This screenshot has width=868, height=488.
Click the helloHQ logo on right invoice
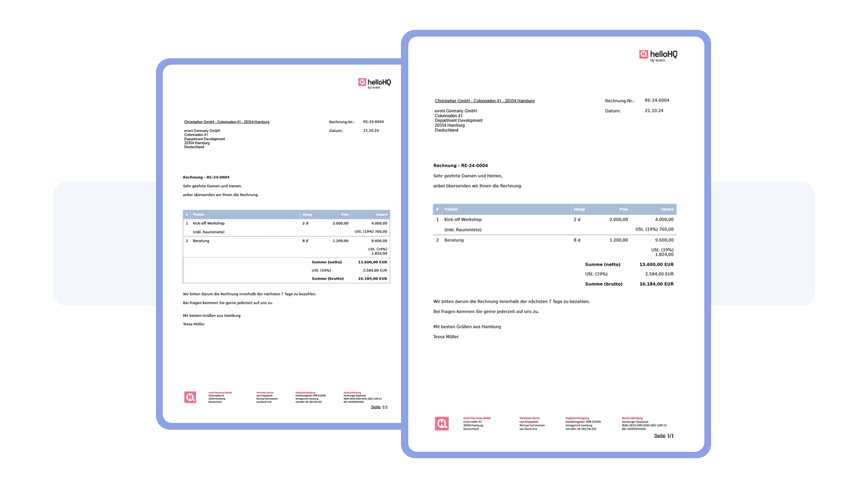[x=658, y=56]
